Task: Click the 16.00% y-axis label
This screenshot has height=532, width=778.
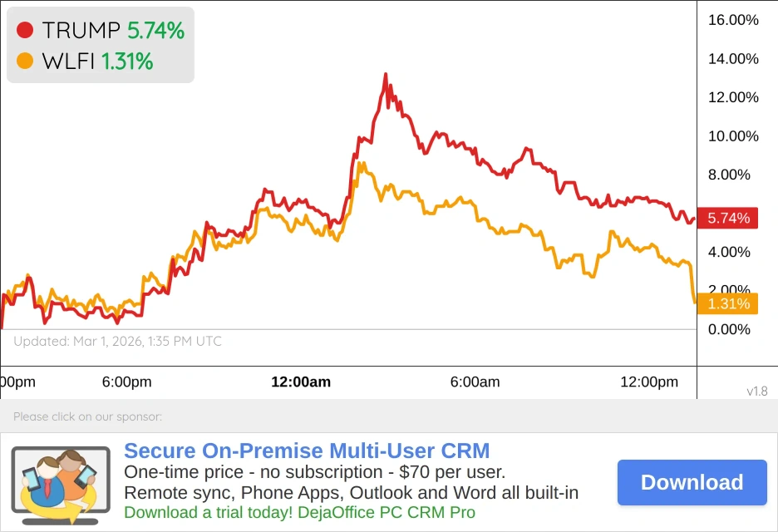Action: [x=732, y=20]
